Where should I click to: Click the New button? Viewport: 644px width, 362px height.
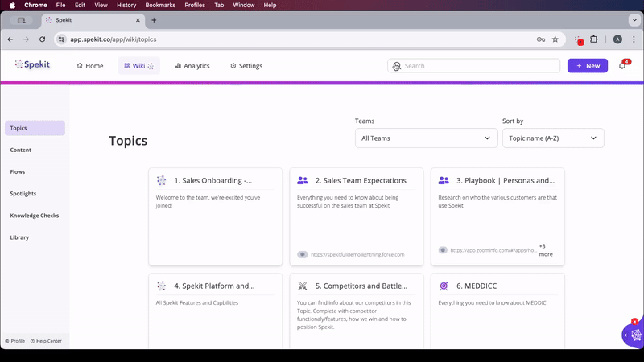[x=588, y=66]
